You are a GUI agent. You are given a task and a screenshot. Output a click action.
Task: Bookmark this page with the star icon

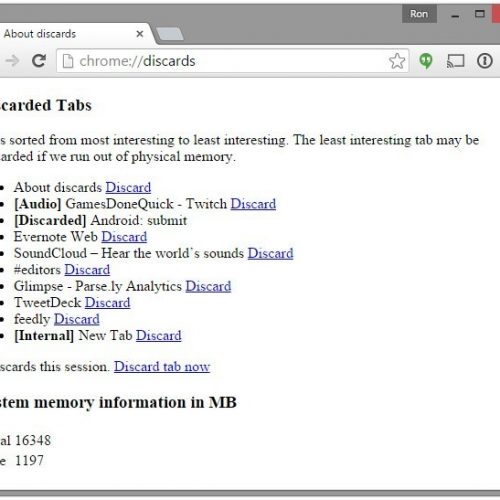(397, 61)
